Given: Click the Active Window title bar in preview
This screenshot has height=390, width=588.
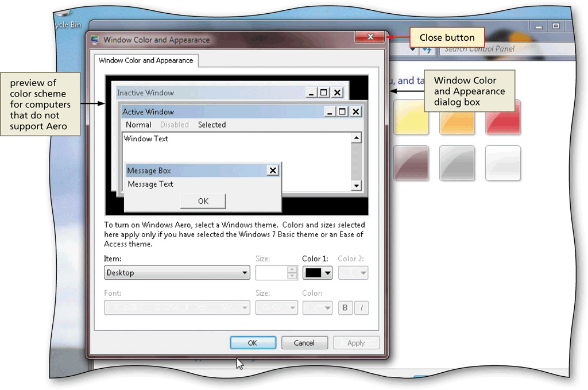Looking at the screenshot, I should [242, 112].
